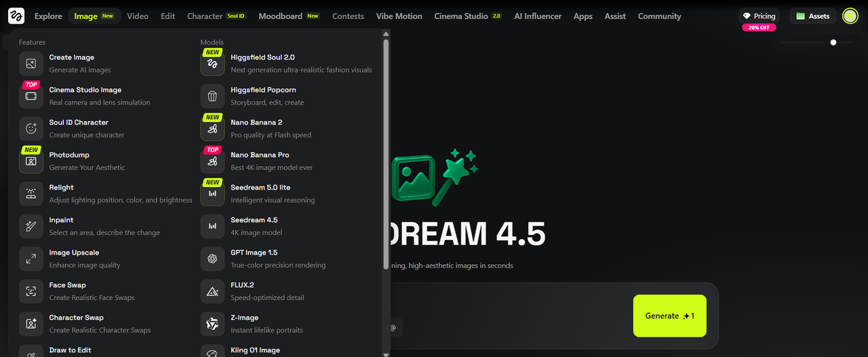Pick the Seedream 5.0 lite model icon
The image size is (868, 357).
[x=212, y=194]
